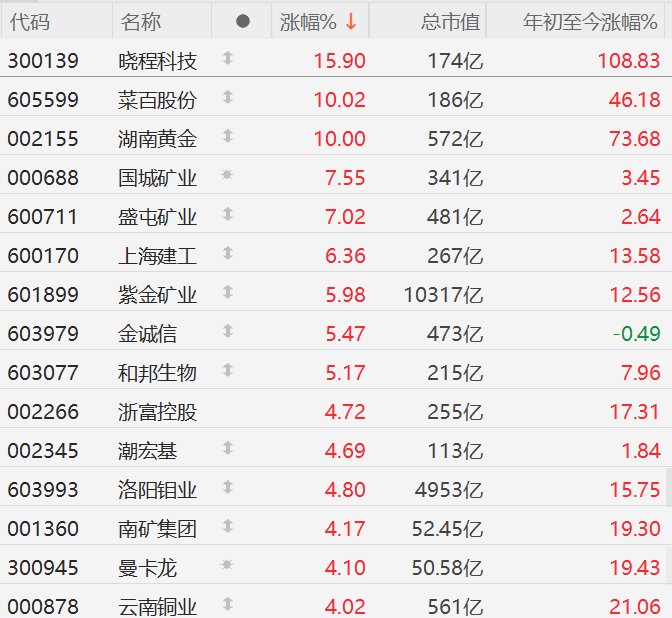This screenshot has width=672, height=618.
Task: Select stock name 南矿集团
Action: (x=157, y=529)
